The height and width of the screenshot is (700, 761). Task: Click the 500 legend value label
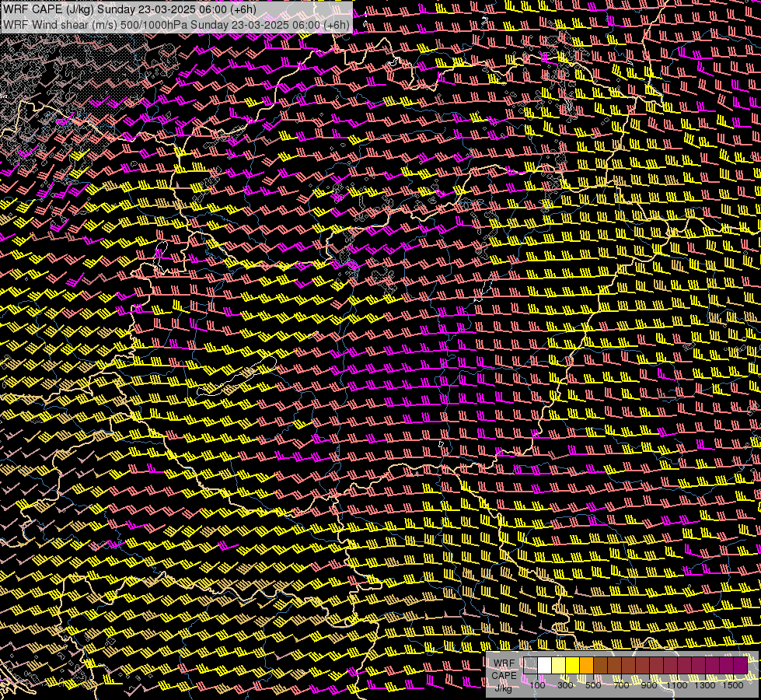pos(593,685)
